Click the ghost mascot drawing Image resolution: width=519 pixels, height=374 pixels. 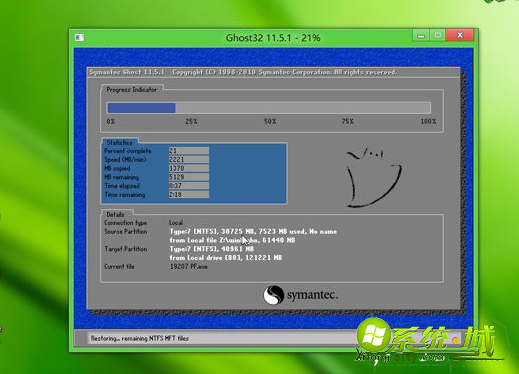373,178
